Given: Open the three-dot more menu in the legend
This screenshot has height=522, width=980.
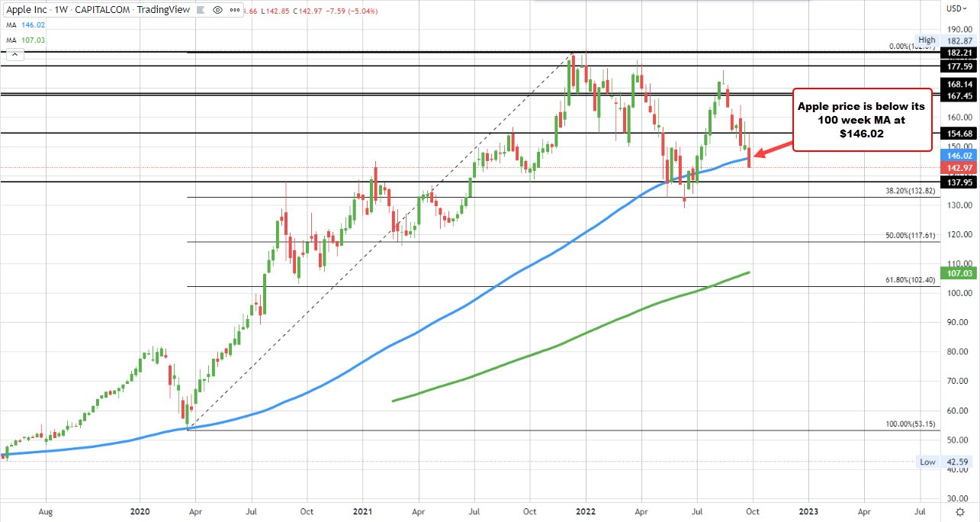Looking at the screenshot, I should [x=236, y=10].
